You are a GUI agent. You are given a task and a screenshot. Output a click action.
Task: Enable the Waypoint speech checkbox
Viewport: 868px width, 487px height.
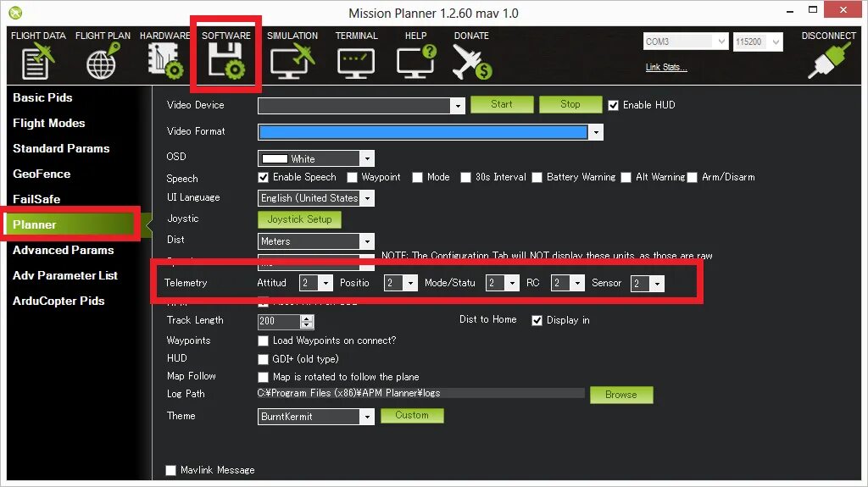click(x=352, y=177)
